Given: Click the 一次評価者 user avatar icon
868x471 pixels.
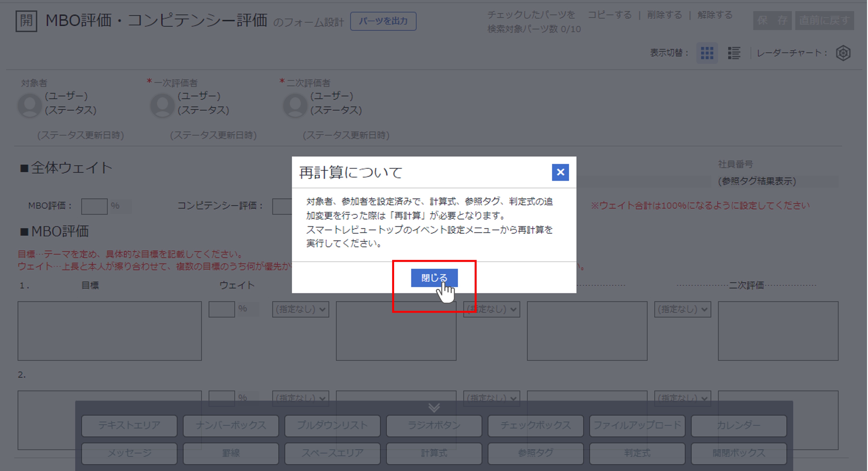Looking at the screenshot, I should pyautogui.click(x=162, y=105).
